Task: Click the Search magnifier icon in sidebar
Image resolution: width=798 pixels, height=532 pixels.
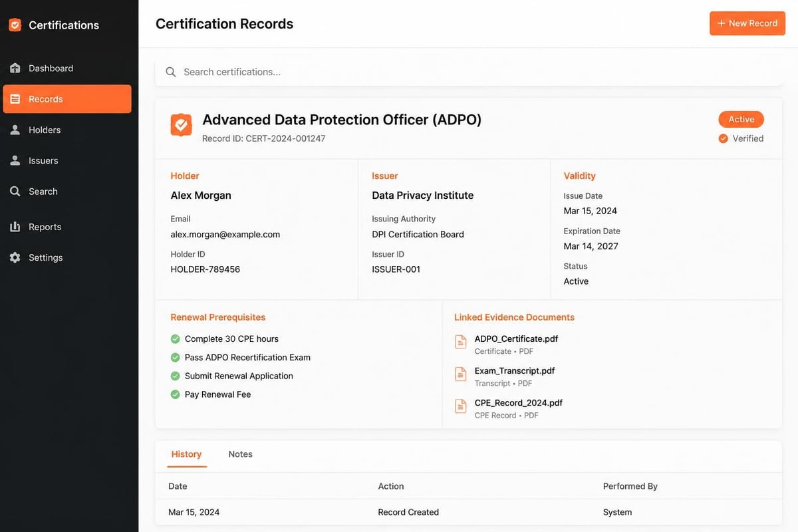Action: pyautogui.click(x=15, y=192)
